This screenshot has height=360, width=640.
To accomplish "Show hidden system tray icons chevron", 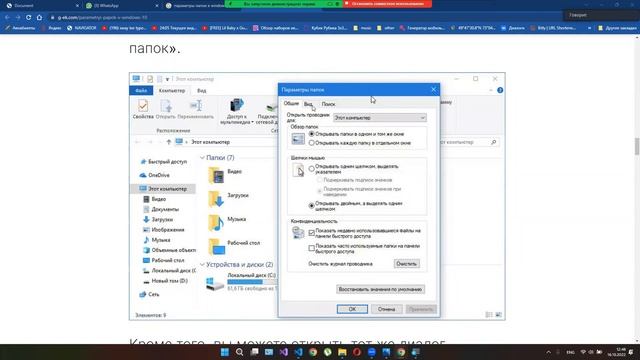I will tap(548, 352).
